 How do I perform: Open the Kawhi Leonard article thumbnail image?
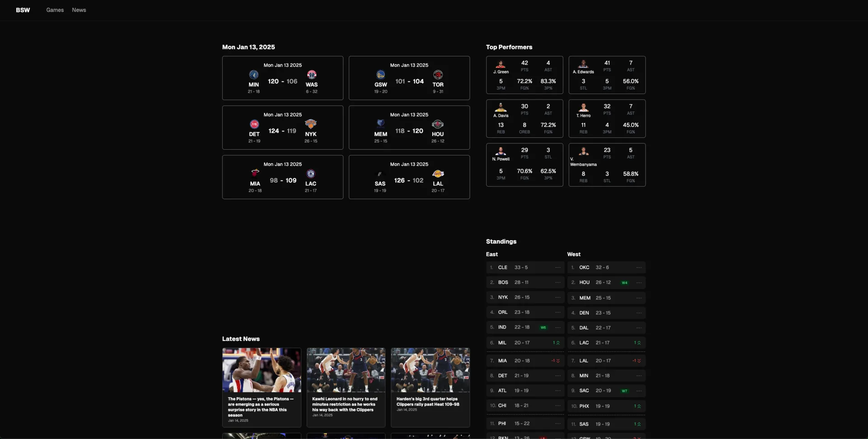[346, 370]
